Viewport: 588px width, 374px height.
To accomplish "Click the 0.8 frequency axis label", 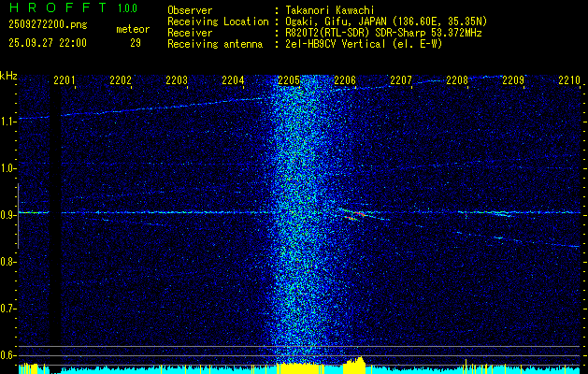I will pyautogui.click(x=7, y=262).
